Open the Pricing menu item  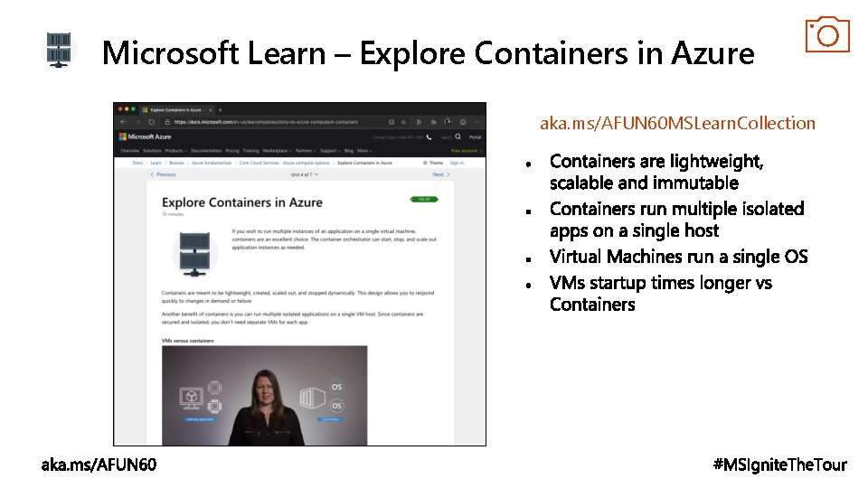(232, 151)
